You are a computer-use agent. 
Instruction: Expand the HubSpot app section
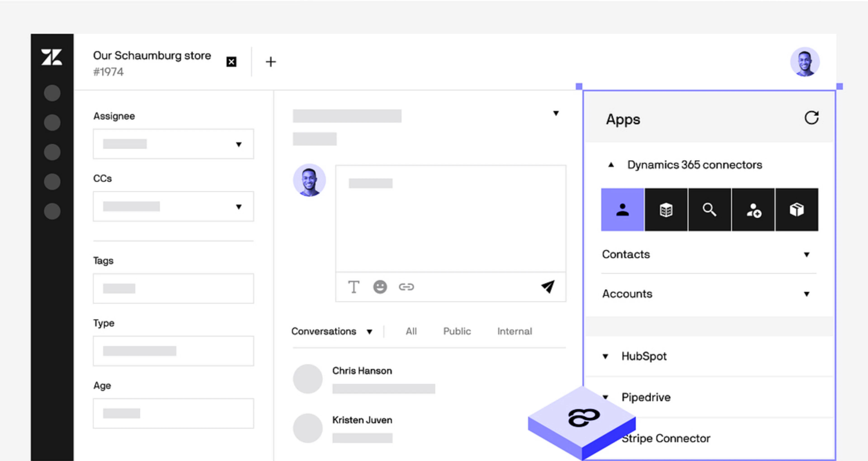click(606, 356)
